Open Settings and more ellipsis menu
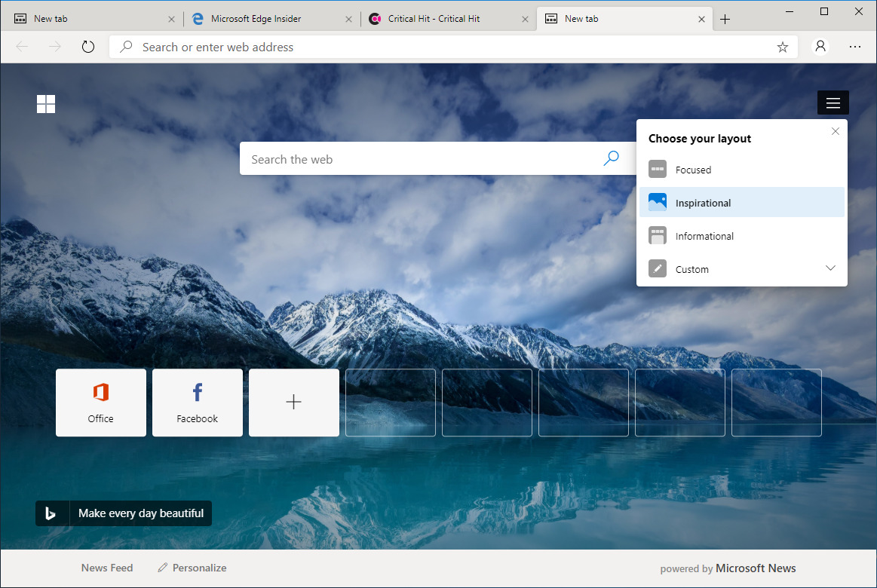Viewport: 877px width, 588px height. (855, 47)
